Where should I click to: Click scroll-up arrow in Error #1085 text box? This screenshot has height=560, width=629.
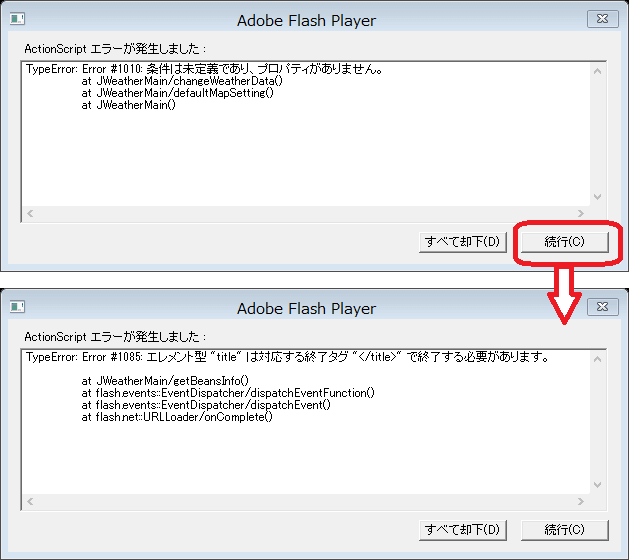pyautogui.click(x=597, y=359)
